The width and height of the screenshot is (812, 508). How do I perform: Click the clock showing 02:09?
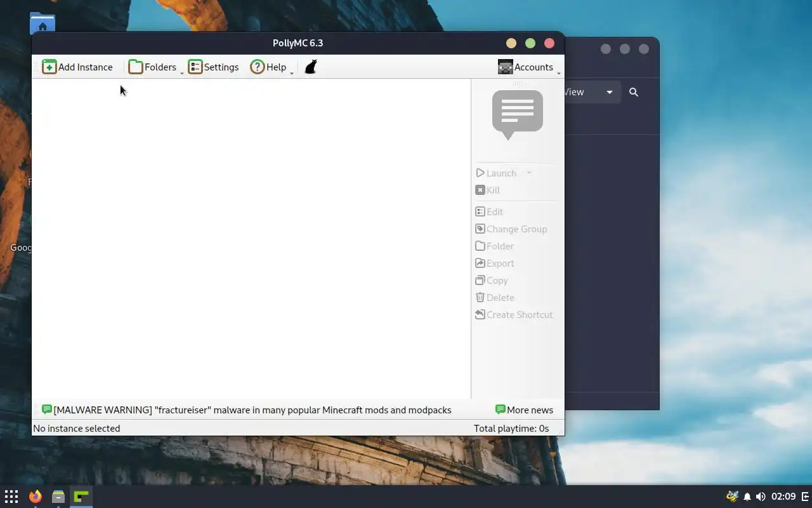point(783,497)
